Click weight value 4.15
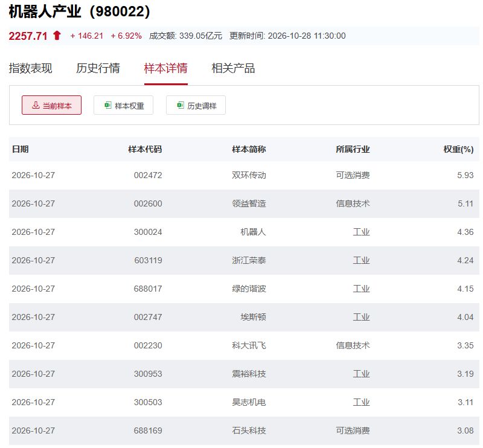 coord(465,289)
